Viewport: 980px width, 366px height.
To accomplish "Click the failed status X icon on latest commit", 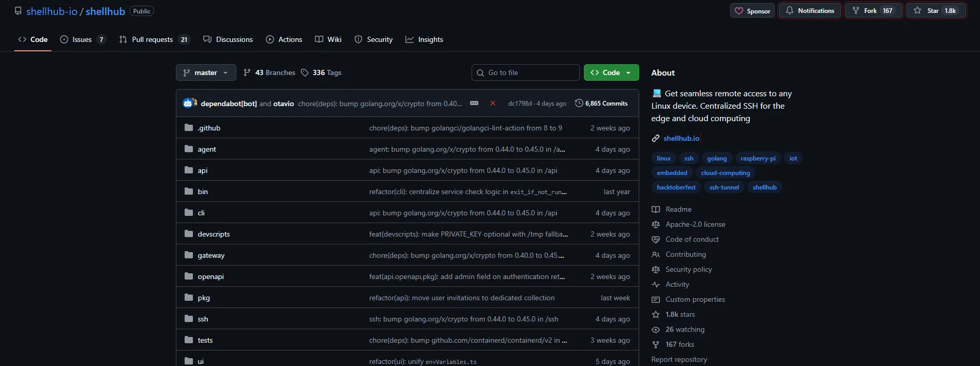I will click(493, 104).
